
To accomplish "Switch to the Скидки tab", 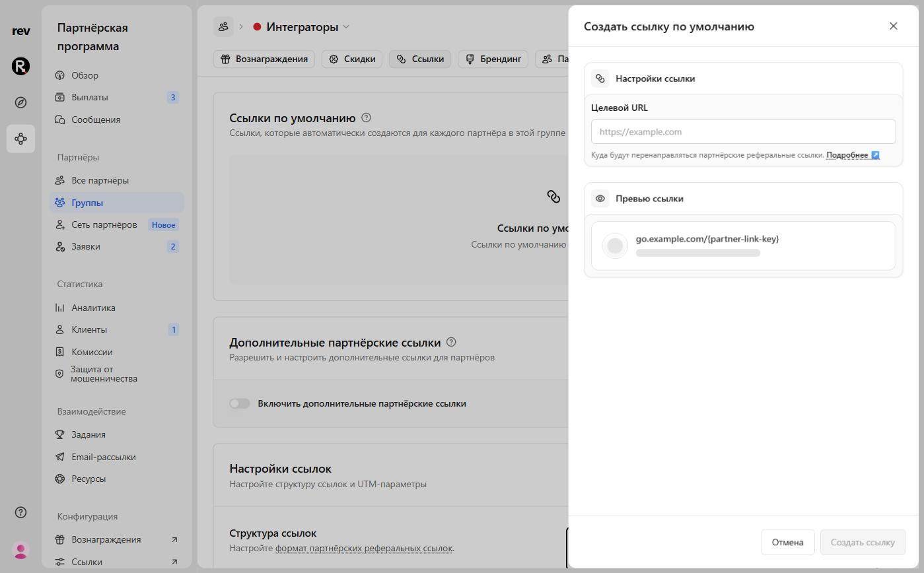I will [x=352, y=59].
